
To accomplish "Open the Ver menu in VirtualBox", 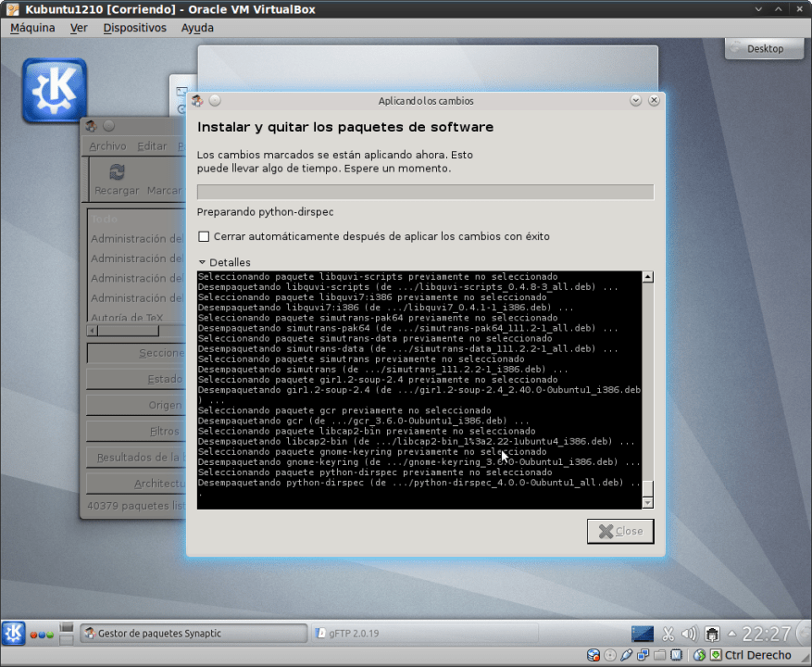I will tap(79, 28).
